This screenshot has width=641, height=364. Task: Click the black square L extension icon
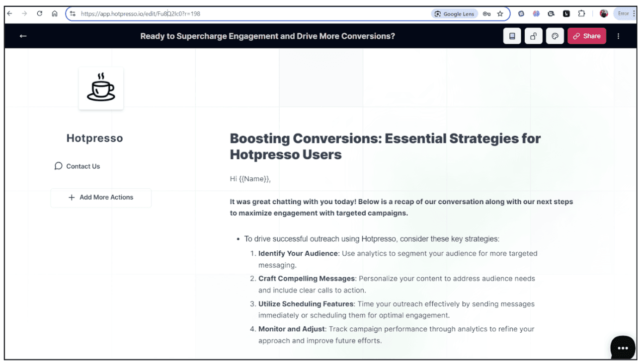(566, 14)
